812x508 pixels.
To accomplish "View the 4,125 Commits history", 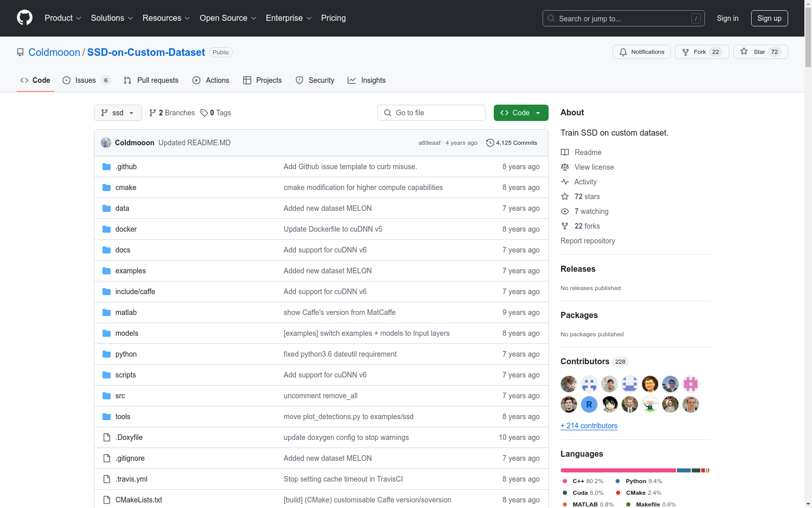I will pos(512,143).
